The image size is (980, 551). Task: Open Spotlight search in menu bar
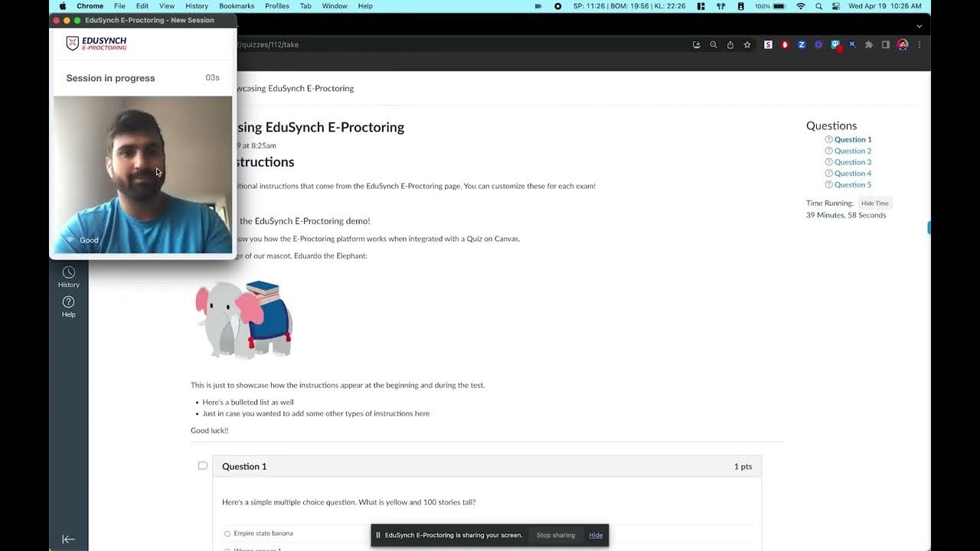pyautogui.click(x=819, y=6)
